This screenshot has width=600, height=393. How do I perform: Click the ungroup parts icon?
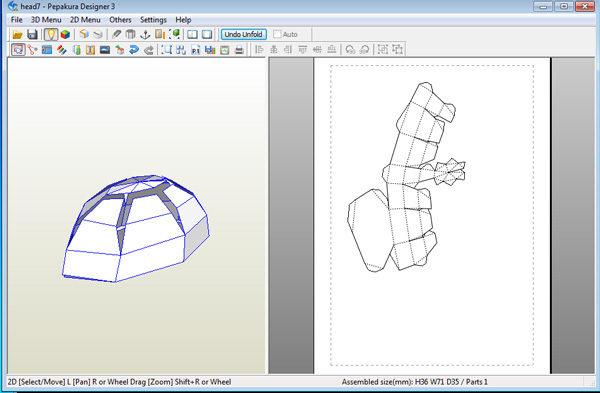[398, 49]
